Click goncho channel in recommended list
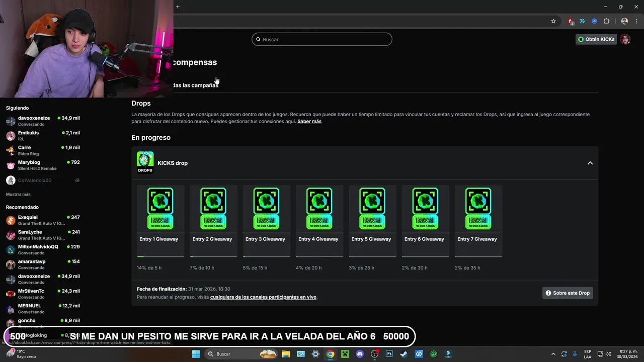The width and height of the screenshot is (644, 362). click(43, 322)
